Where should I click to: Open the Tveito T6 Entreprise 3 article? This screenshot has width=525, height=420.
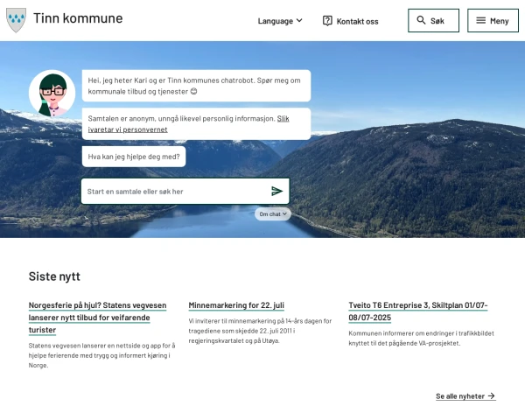418,311
